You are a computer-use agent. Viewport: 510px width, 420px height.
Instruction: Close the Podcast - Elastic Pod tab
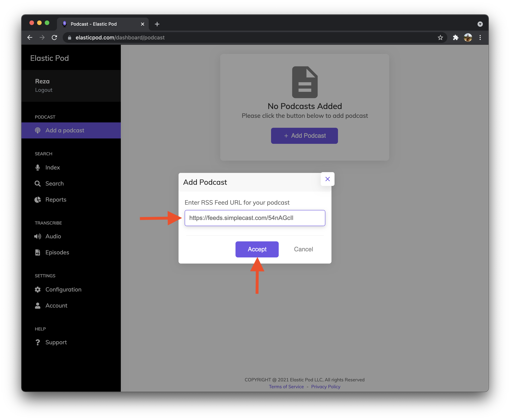click(x=142, y=24)
